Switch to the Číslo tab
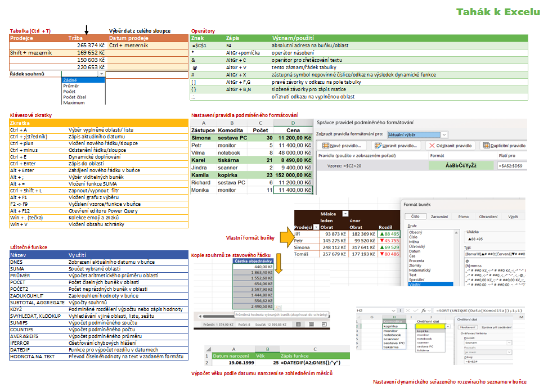The image size is (548, 392). pyautogui.click(x=415, y=217)
